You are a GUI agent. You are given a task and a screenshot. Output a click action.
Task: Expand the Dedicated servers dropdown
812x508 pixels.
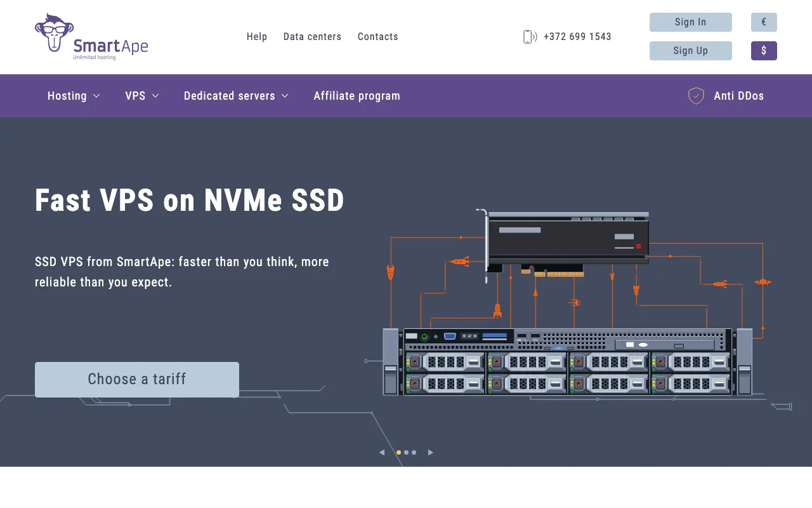pos(236,96)
